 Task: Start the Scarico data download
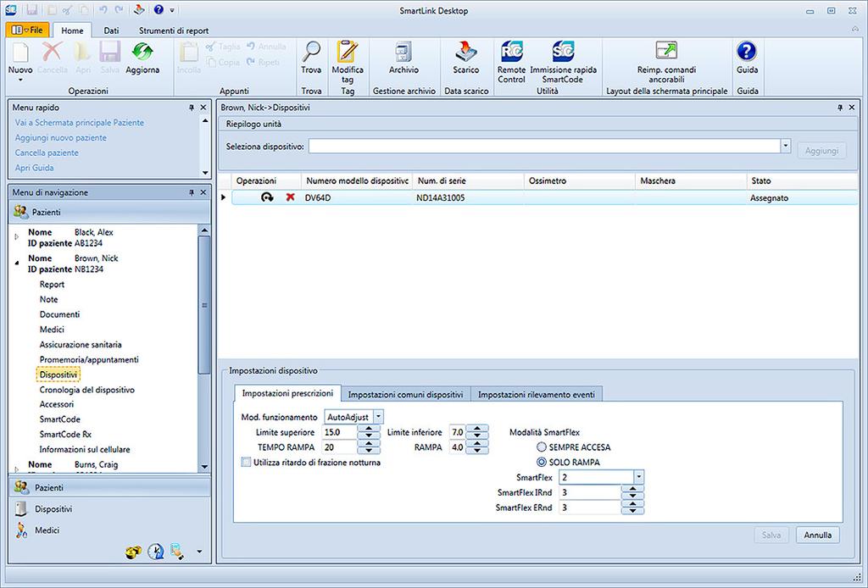click(465, 52)
